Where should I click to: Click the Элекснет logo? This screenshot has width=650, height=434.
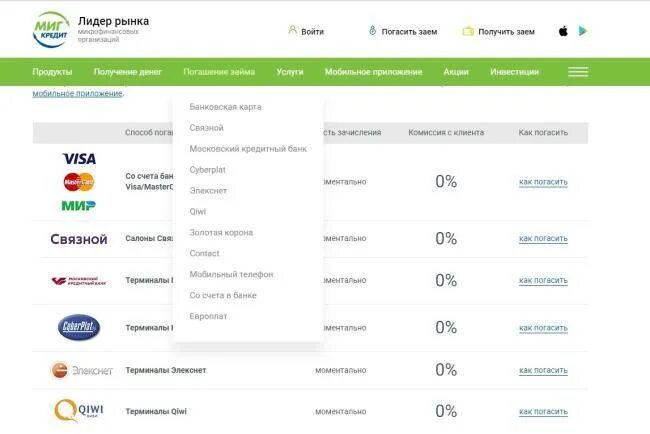[82, 370]
